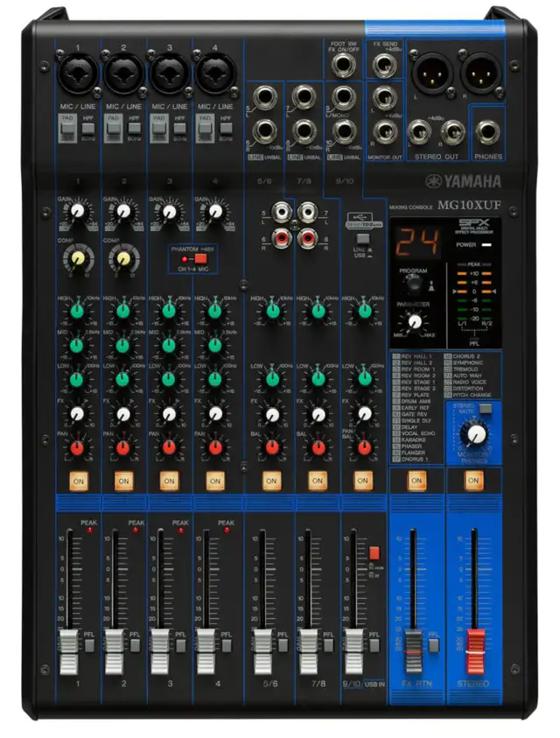Viewport: 560px width, 738px height.
Task: Click channel 2 LOW EQ knob
Action: (x=122, y=379)
